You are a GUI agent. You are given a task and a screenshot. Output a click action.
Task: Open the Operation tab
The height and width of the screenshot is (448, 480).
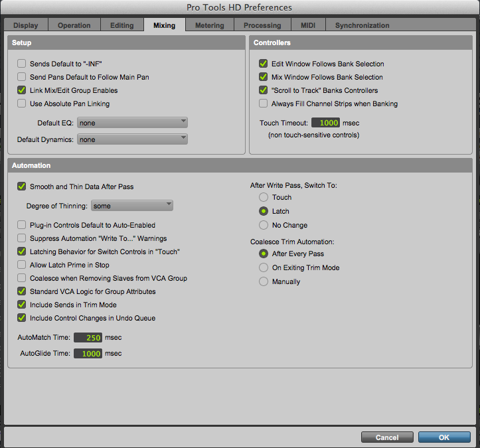74,25
